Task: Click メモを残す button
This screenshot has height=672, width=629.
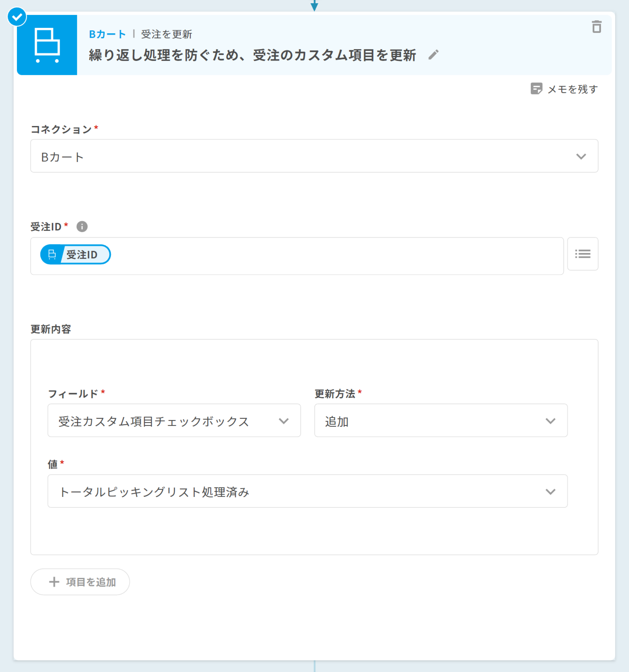Action: point(572,89)
